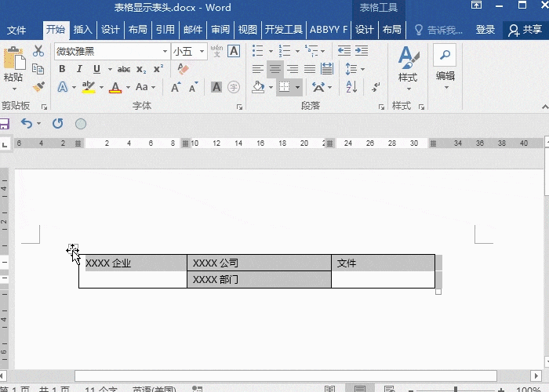Click the Character border icon
The width and height of the screenshot is (549, 392).
click(x=234, y=51)
